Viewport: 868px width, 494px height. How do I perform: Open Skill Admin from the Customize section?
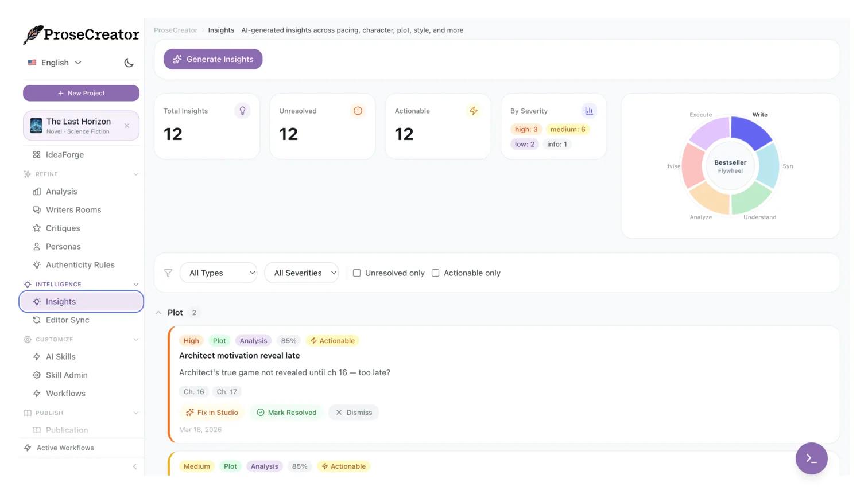pos(67,375)
